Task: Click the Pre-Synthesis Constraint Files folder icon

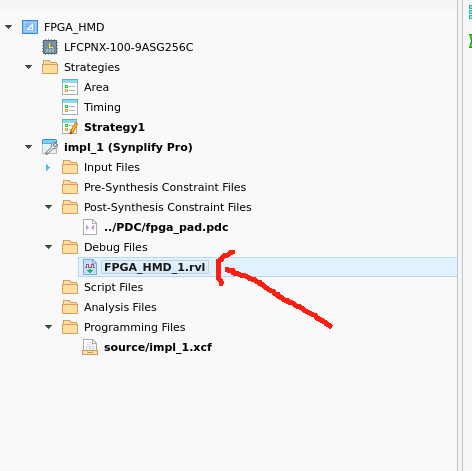Action: click(x=70, y=187)
